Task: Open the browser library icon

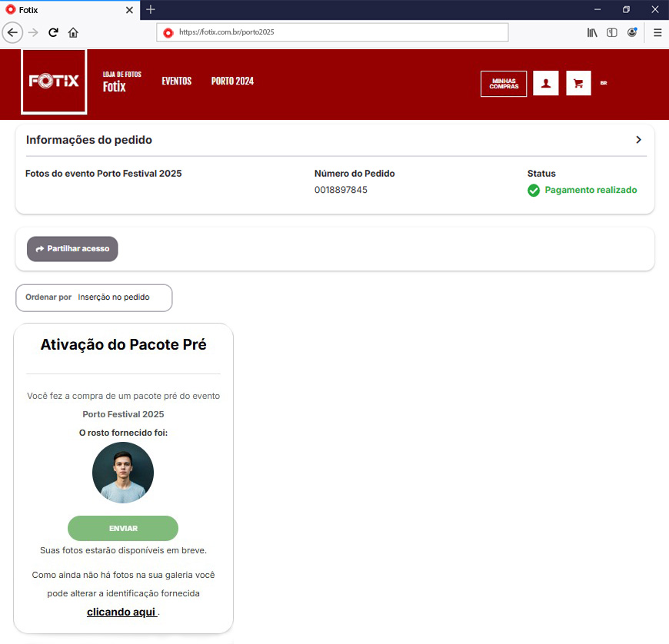Action: 592,32
